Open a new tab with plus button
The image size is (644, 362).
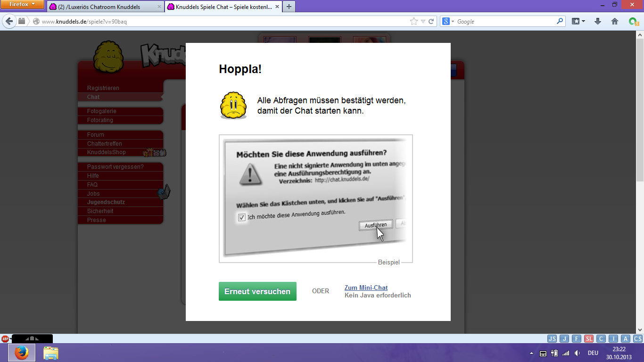[x=289, y=7]
